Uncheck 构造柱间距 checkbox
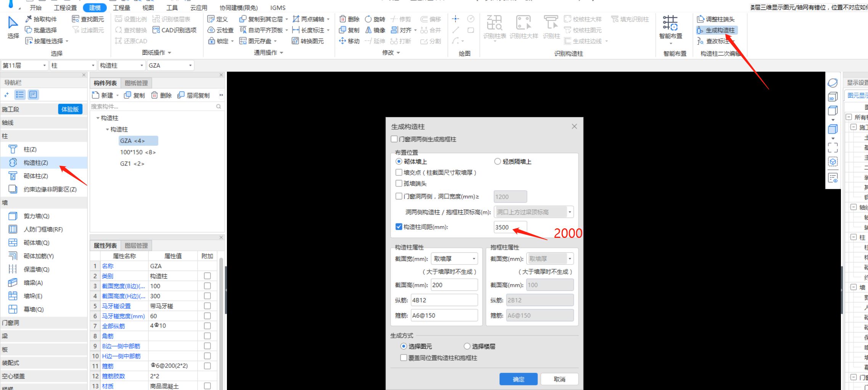868x390 pixels. [x=399, y=227]
